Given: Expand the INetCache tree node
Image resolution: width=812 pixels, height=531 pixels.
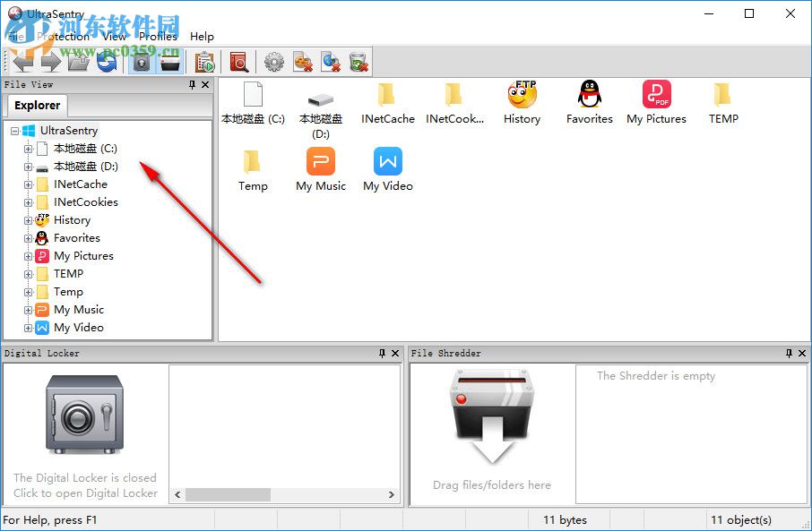Looking at the screenshot, I should click(x=28, y=184).
